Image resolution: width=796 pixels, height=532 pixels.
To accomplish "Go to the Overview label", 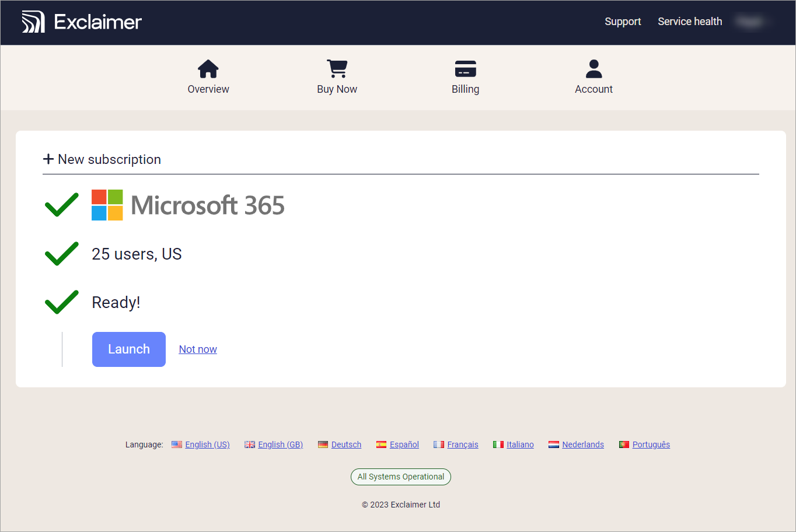I will pyautogui.click(x=208, y=89).
